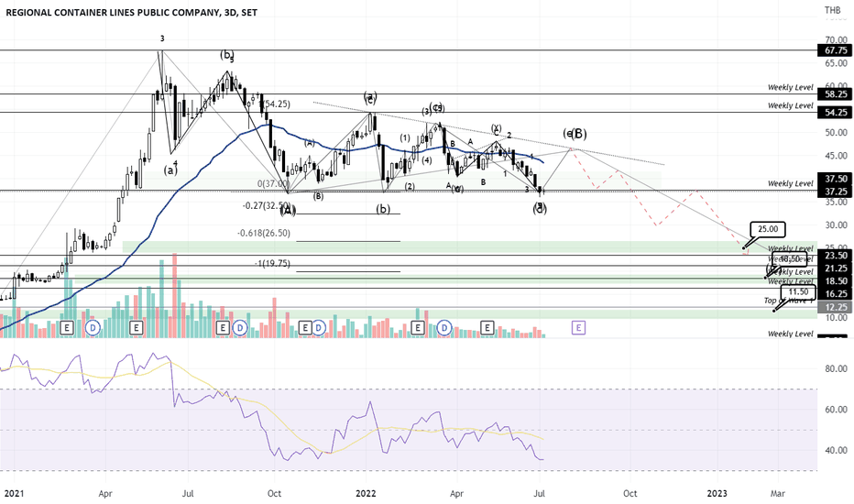Click the earnings E marker dated May 2021

click(137, 327)
